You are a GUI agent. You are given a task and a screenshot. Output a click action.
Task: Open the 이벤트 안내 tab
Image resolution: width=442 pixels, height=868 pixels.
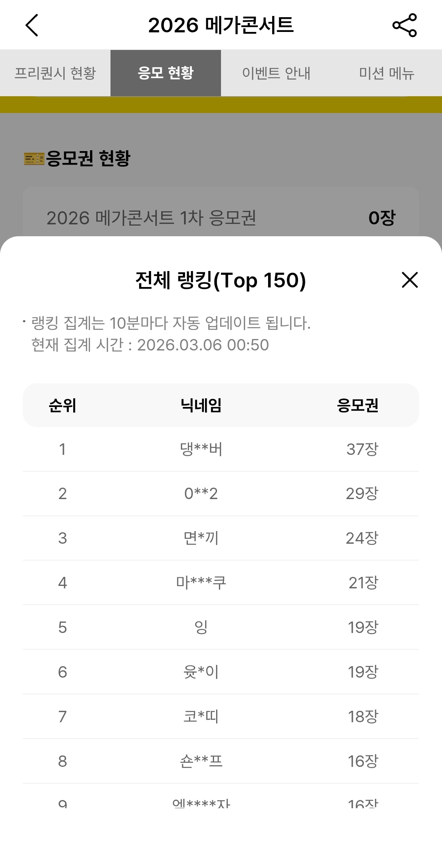pyautogui.click(x=276, y=73)
